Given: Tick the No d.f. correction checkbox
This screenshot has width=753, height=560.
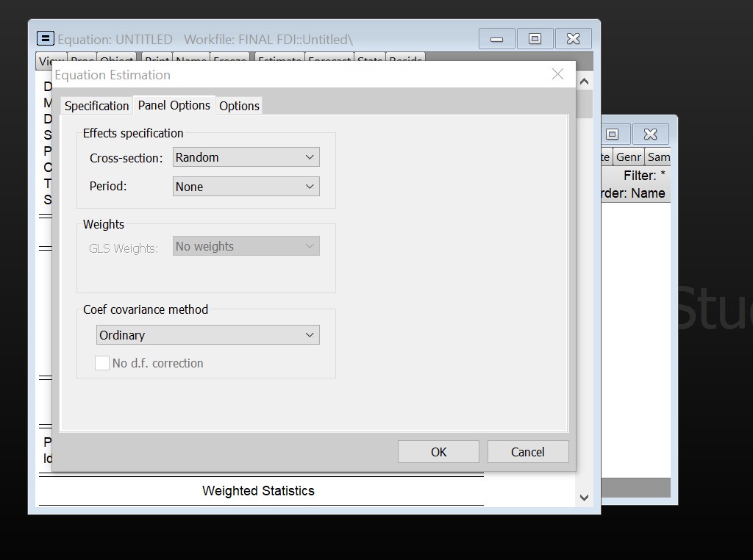Looking at the screenshot, I should pyautogui.click(x=103, y=363).
